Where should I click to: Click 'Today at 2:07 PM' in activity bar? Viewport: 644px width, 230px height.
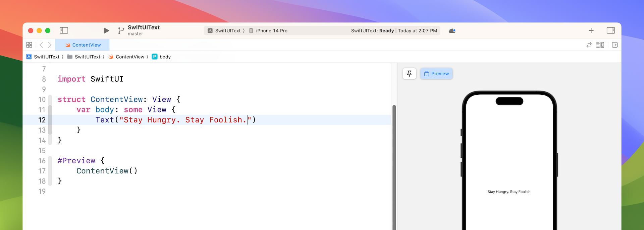click(x=418, y=30)
